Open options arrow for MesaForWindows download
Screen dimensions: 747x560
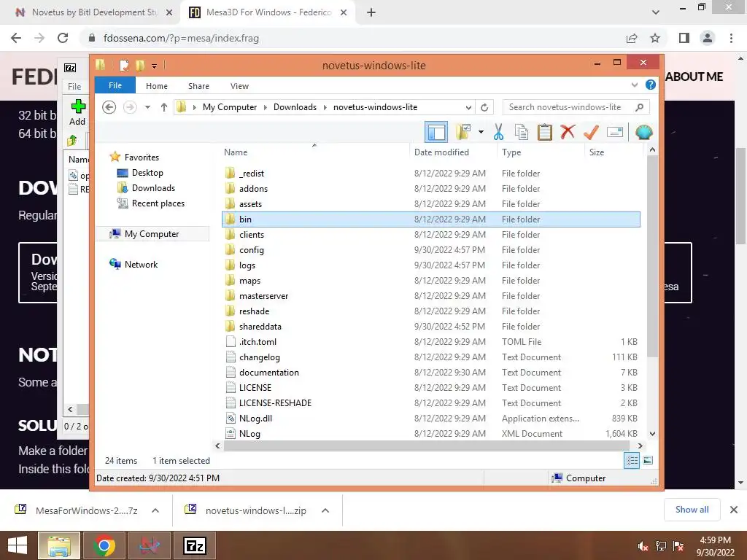[x=155, y=510]
